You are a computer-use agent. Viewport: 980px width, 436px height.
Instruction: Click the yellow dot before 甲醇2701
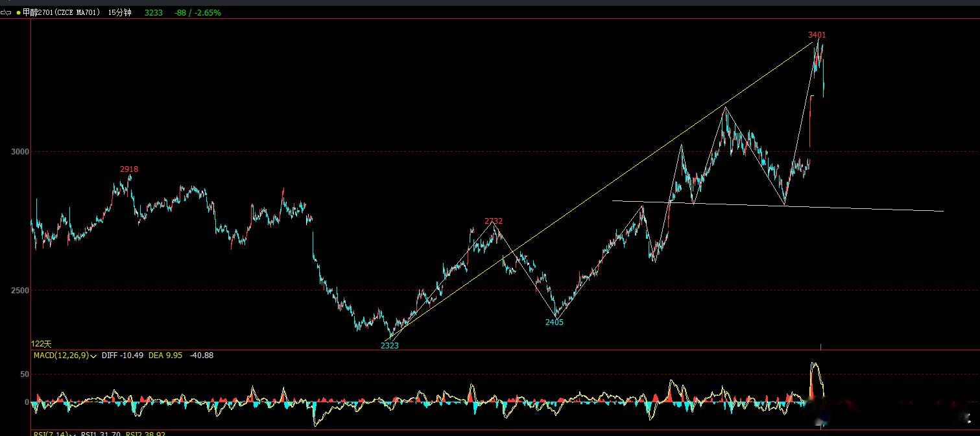[18, 12]
